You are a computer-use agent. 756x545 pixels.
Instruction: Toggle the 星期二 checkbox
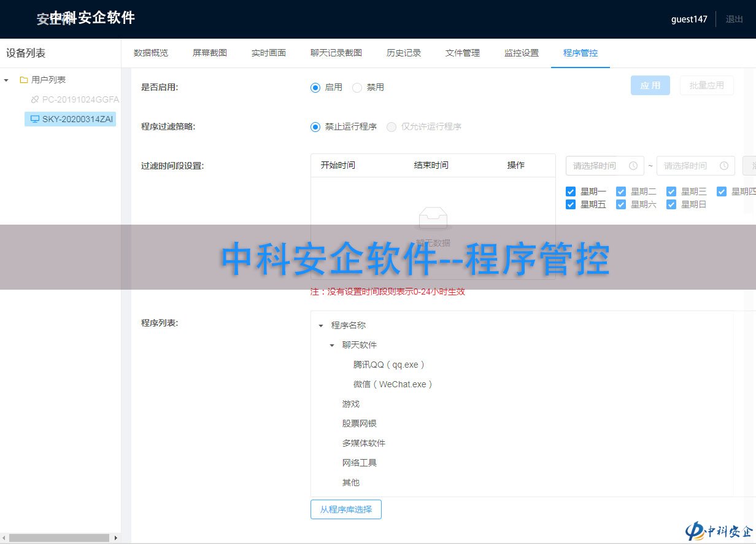pos(621,191)
